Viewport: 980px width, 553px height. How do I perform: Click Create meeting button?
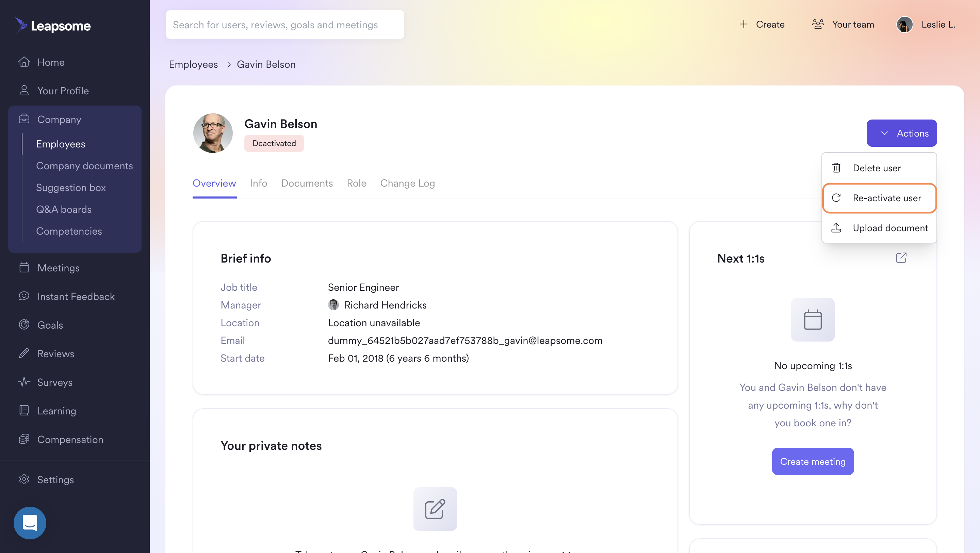813,461
